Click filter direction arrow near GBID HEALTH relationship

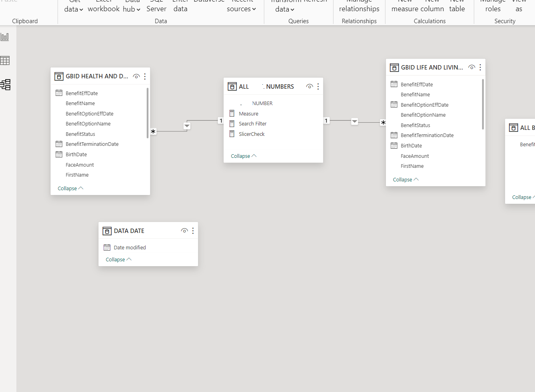pos(187,126)
